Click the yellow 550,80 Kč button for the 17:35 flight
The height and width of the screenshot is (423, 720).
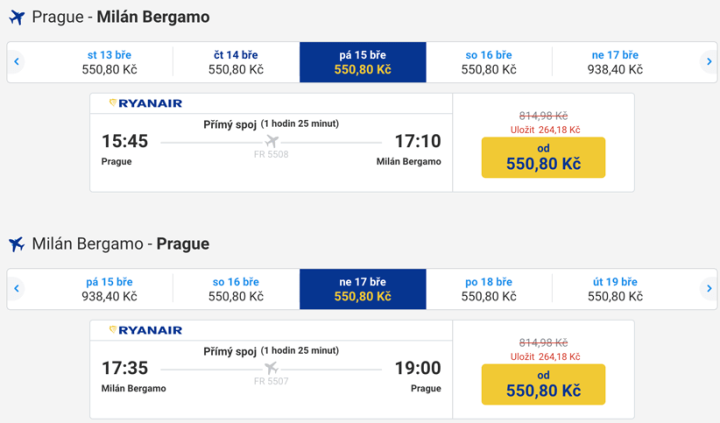click(x=543, y=385)
